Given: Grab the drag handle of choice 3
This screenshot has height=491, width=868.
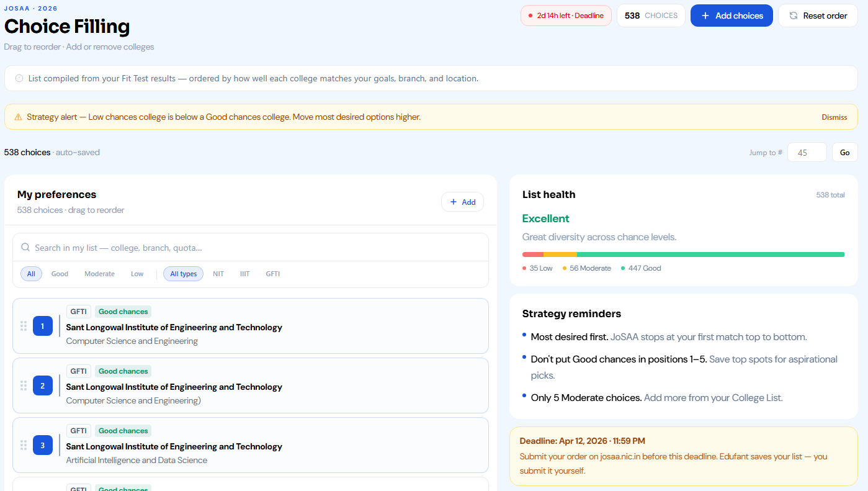Looking at the screenshot, I should coord(24,445).
